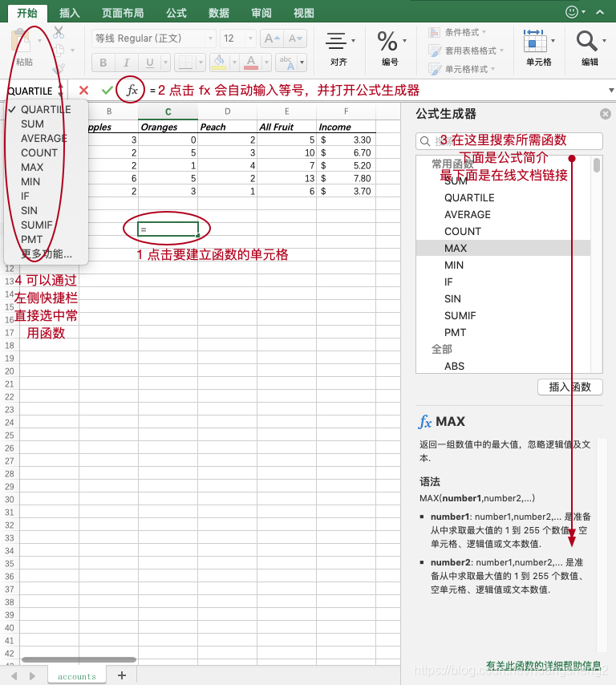Open the detailed function help link
The image size is (616, 685).
(543, 665)
